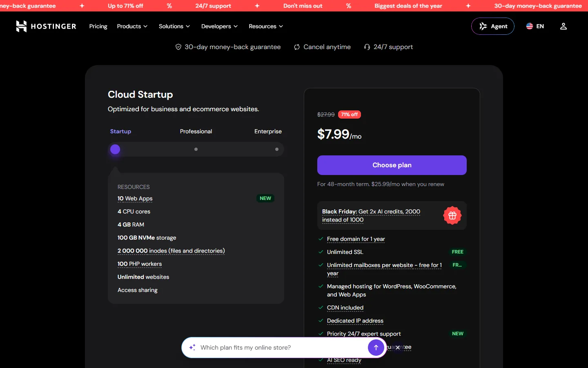Open the Agent assistant
This screenshot has height=368, width=588.
point(493,26)
